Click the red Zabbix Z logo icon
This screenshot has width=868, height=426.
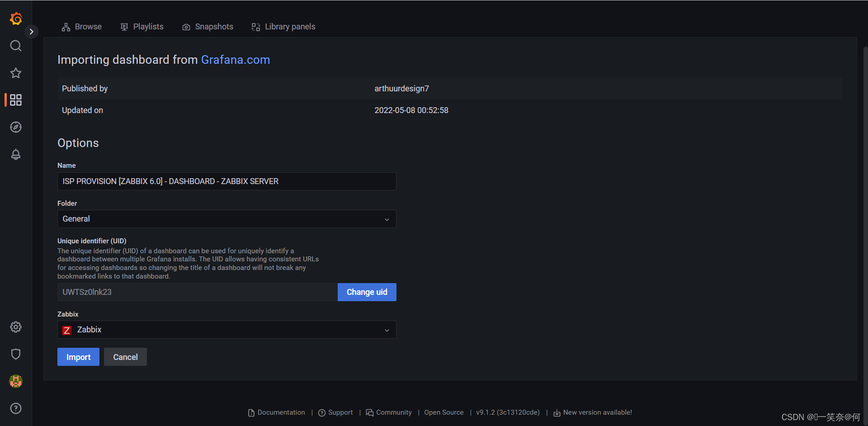click(67, 331)
